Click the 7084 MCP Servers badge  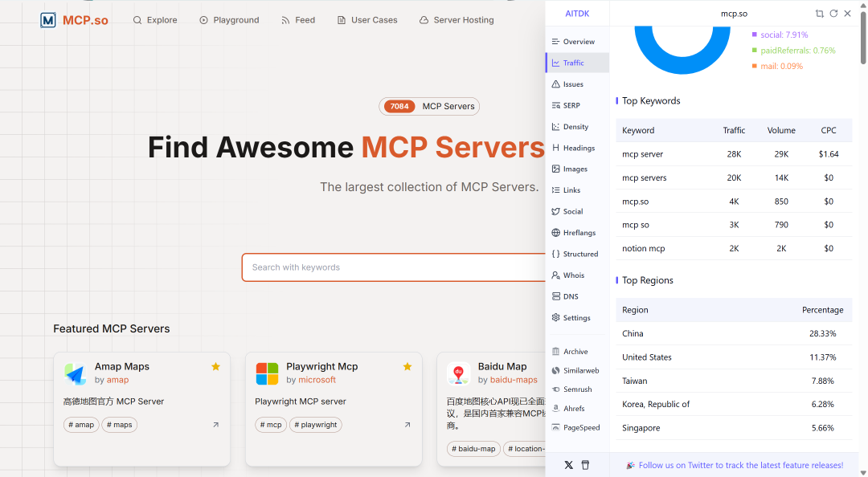click(x=429, y=106)
